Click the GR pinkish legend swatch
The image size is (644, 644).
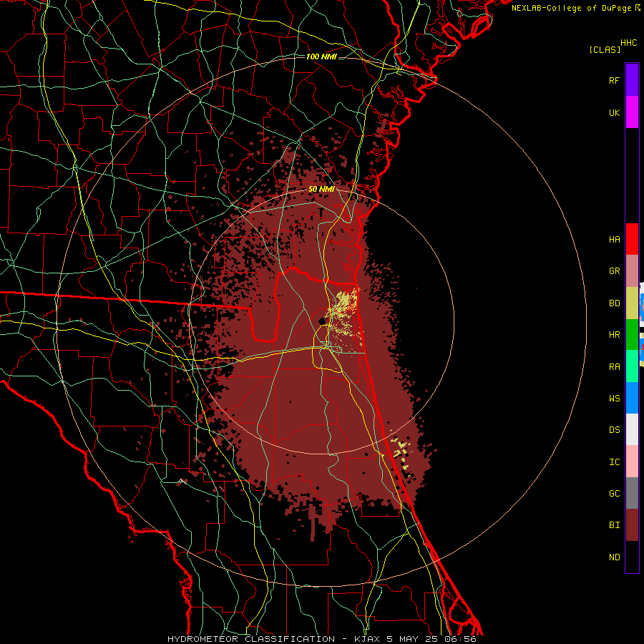[x=632, y=271]
